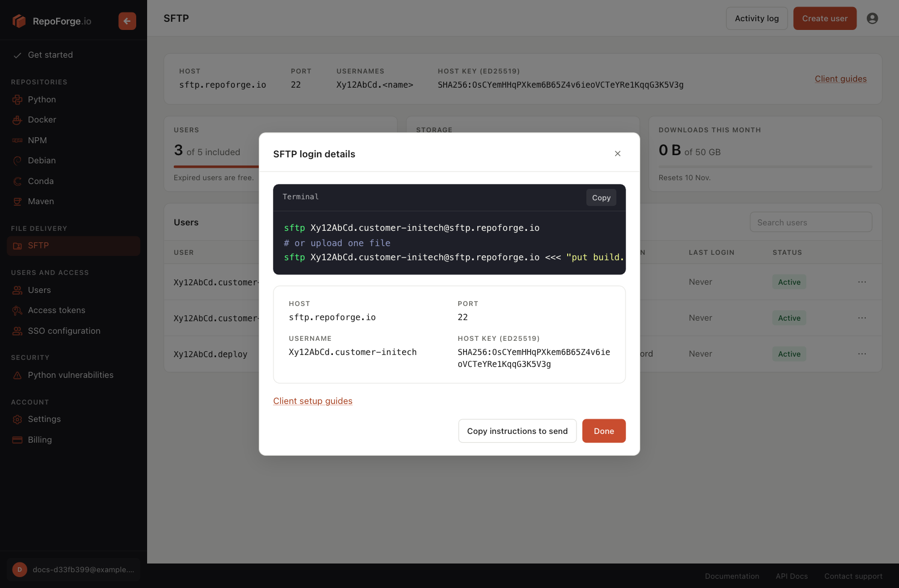Open the account profile icon in header
899x588 pixels.
[872, 19]
